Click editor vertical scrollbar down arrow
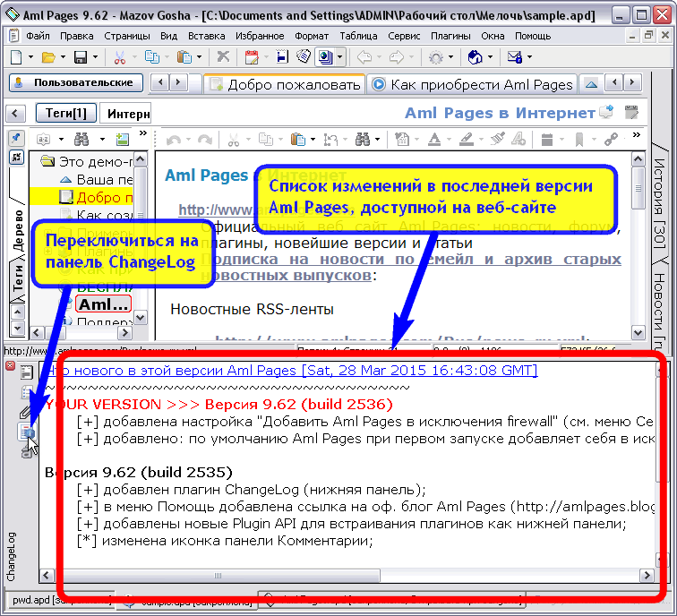Image resolution: width=677 pixels, height=616 pixels. coord(638,332)
